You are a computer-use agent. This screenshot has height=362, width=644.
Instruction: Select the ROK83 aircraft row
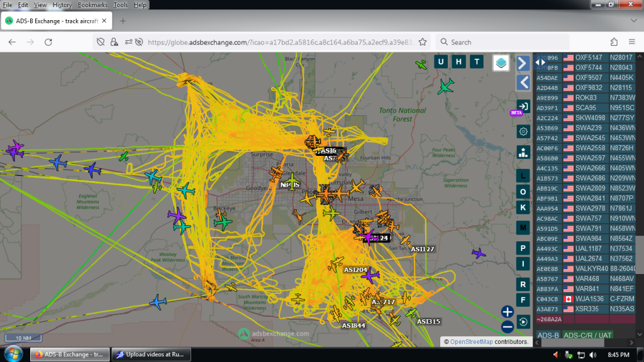coord(586,97)
